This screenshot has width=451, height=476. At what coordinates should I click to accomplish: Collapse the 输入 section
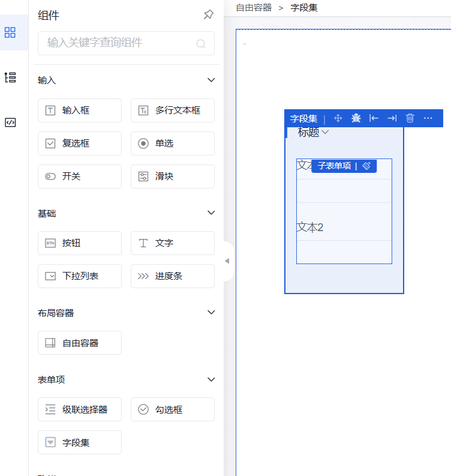point(211,80)
